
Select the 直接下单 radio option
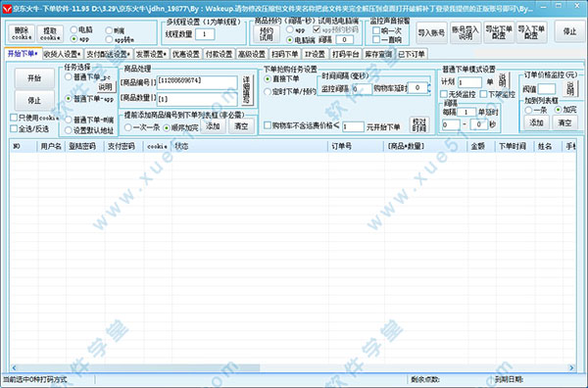pos(268,78)
